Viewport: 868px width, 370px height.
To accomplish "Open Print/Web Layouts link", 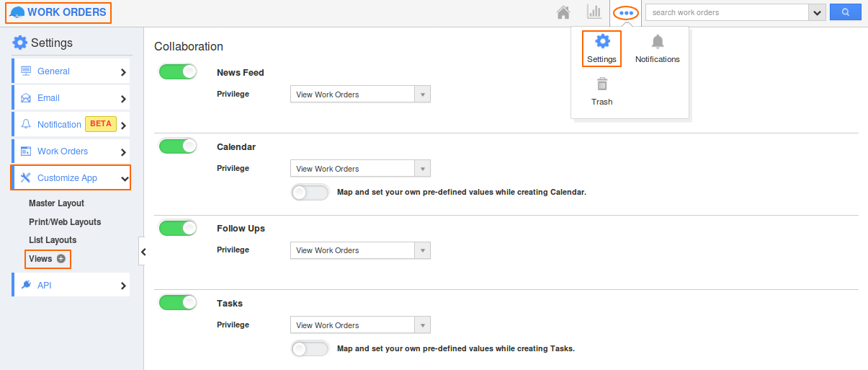I will pos(65,222).
